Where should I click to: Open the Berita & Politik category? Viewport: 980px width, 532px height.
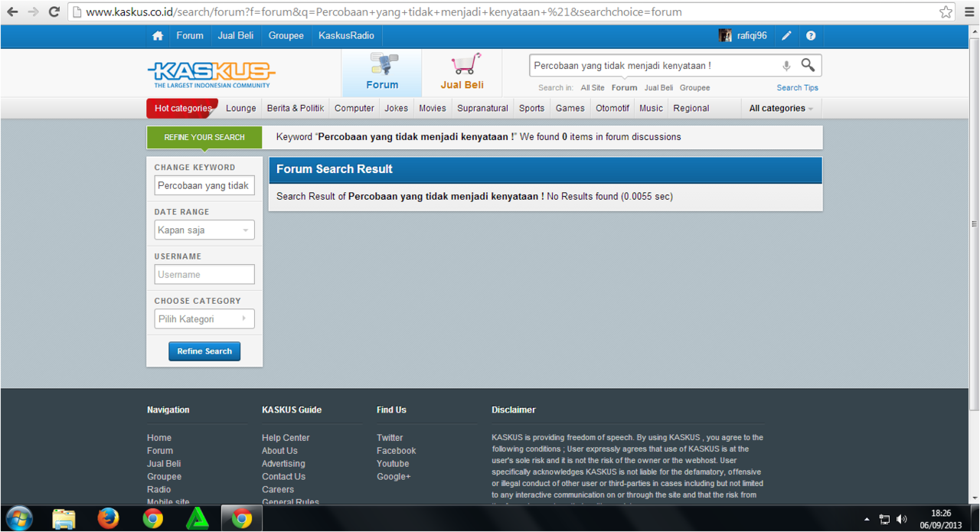(296, 109)
